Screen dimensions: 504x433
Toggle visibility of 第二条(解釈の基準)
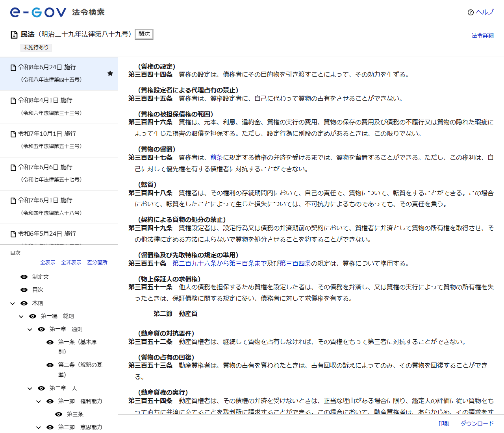(50, 365)
